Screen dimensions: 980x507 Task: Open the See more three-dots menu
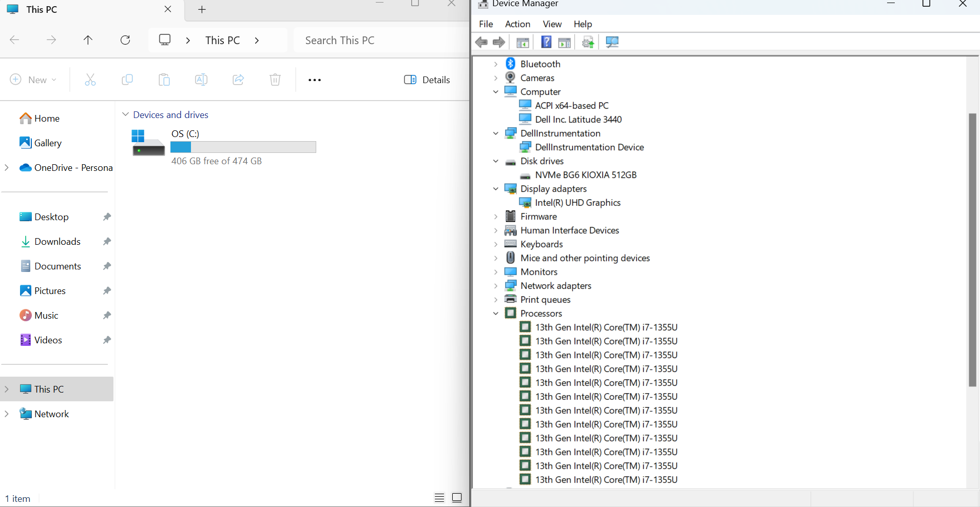coord(315,80)
